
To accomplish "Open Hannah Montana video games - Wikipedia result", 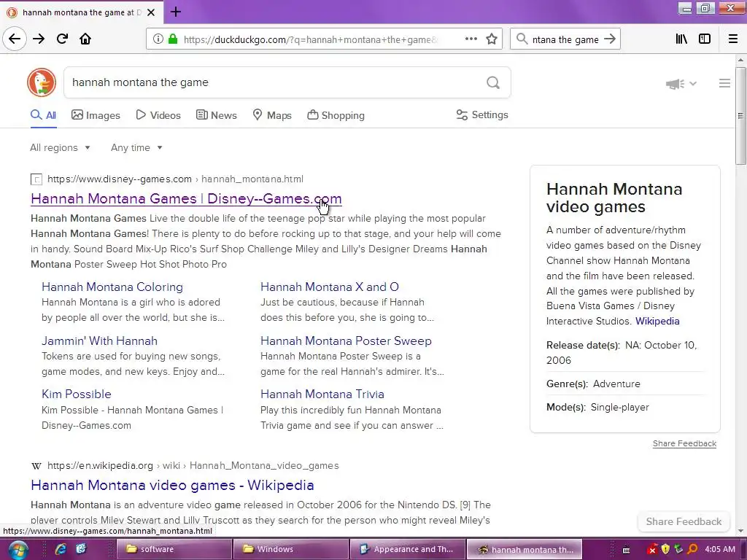I will [x=172, y=485].
